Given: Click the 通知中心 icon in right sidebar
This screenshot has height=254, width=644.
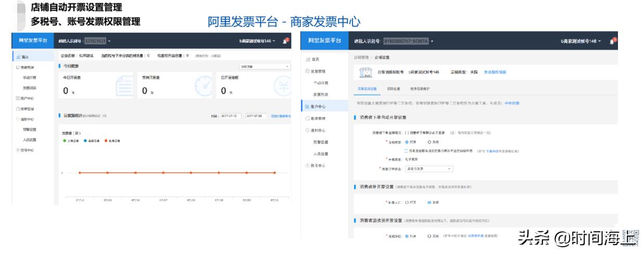Looking at the screenshot, I should pos(308,130).
